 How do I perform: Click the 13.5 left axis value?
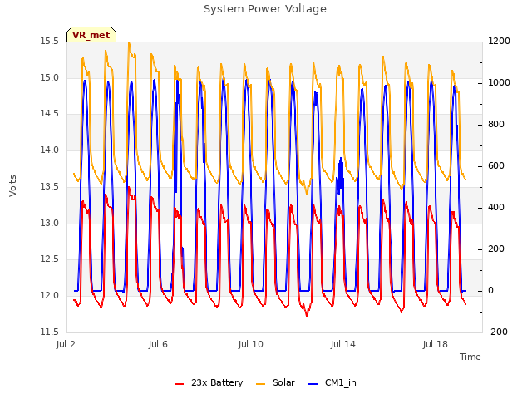point(49,186)
